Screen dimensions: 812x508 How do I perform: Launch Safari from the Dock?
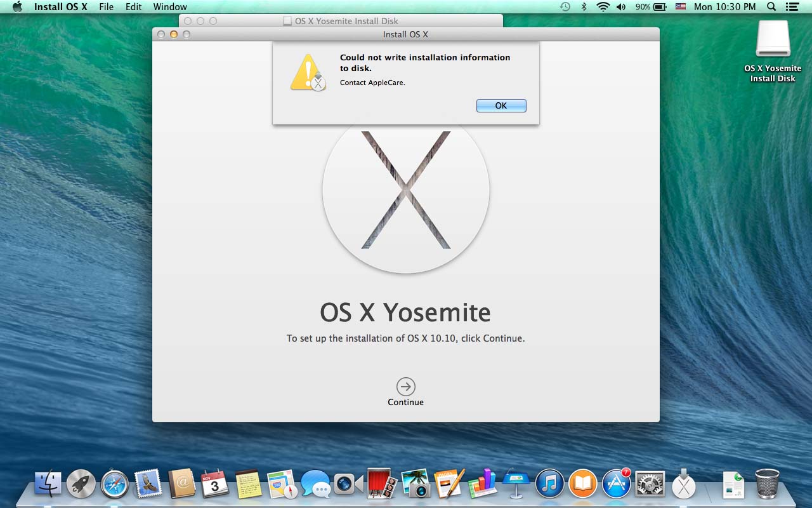(x=115, y=485)
